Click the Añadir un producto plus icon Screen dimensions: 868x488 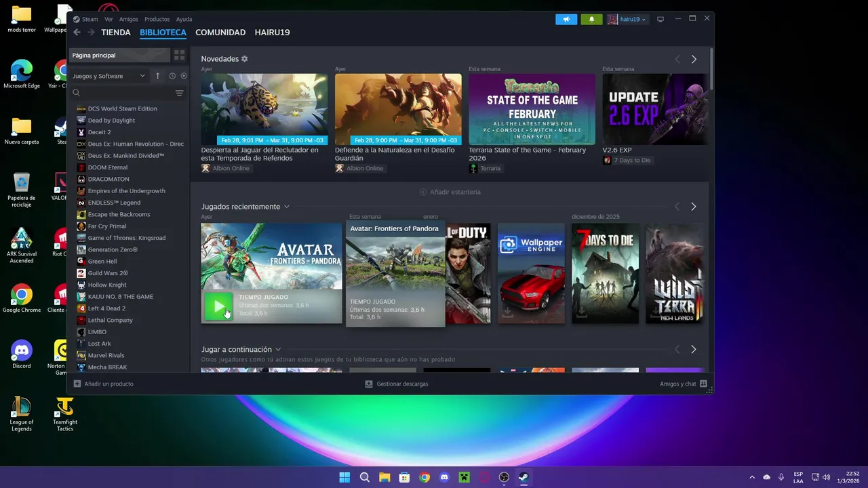77,384
